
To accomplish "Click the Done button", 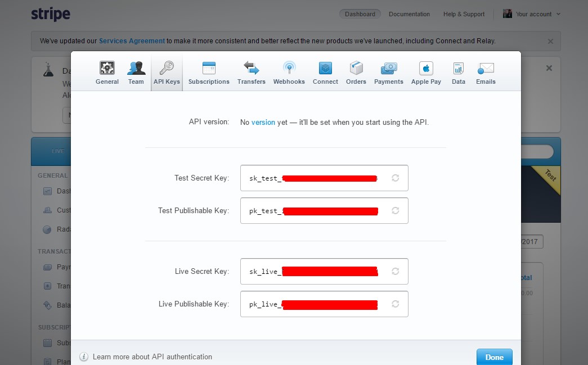I will pyautogui.click(x=494, y=357).
